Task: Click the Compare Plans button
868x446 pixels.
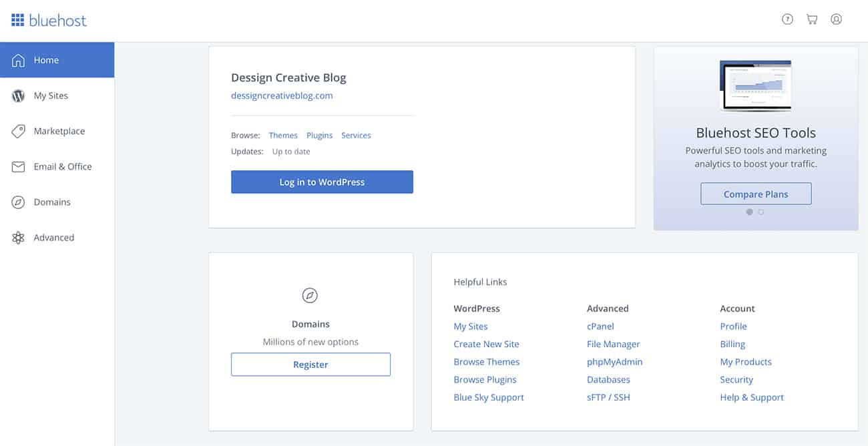Action: click(x=756, y=194)
